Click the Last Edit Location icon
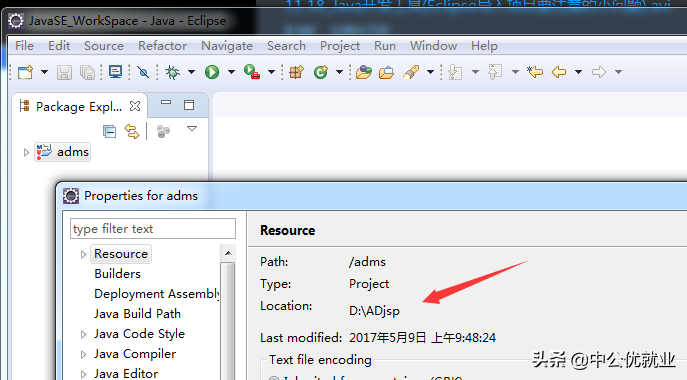The width and height of the screenshot is (687, 380). tap(535, 72)
